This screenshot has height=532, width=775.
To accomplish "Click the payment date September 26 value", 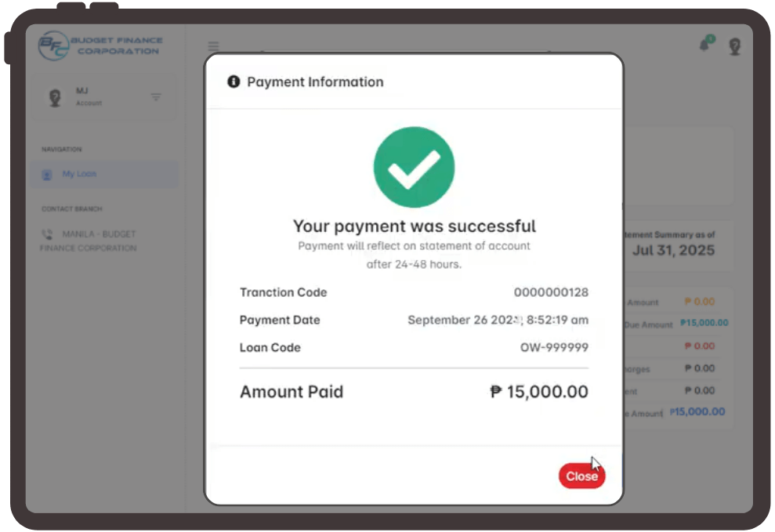I will (498, 320).
